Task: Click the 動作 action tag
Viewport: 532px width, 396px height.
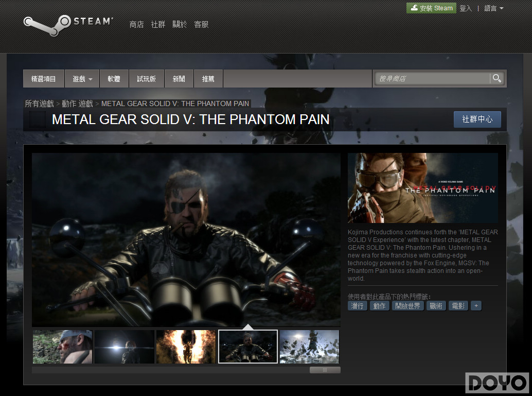Action: click(379, 306)
